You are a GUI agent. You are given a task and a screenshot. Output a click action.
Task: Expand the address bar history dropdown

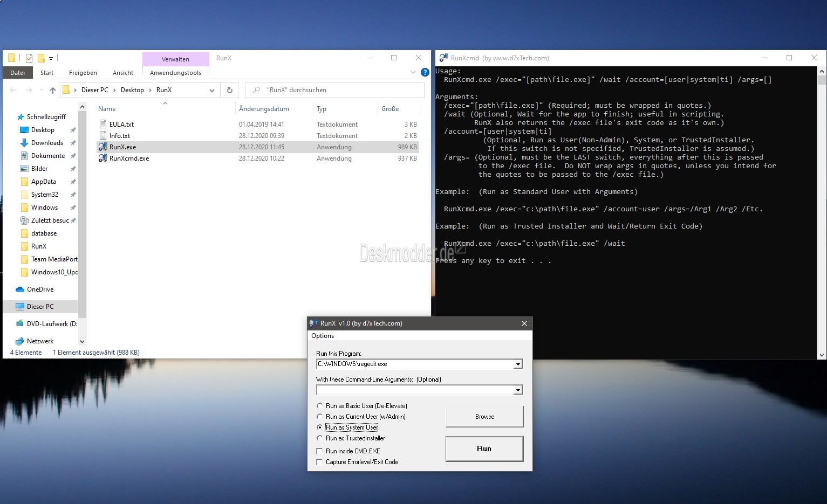[212, 90]
